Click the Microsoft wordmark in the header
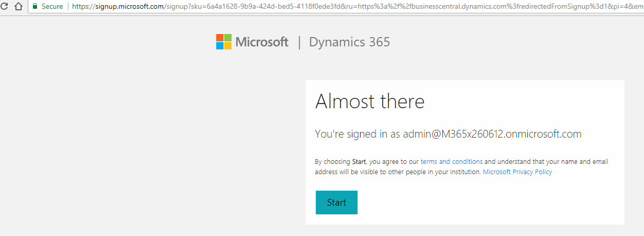 coord(262,42)
